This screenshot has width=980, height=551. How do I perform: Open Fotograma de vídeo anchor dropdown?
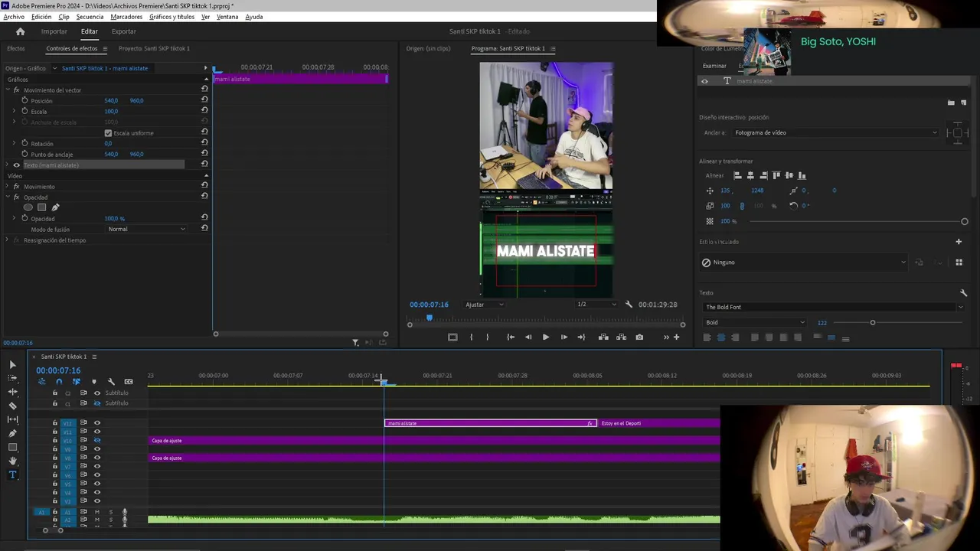[x=835, y=132]
